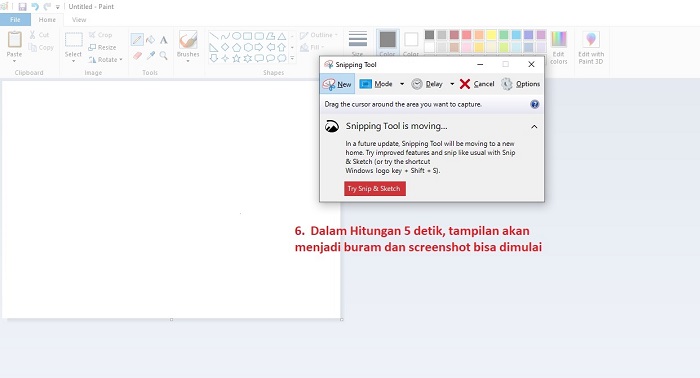Select the Color picker eyedropper tool
700x378 pixels.
151,56
